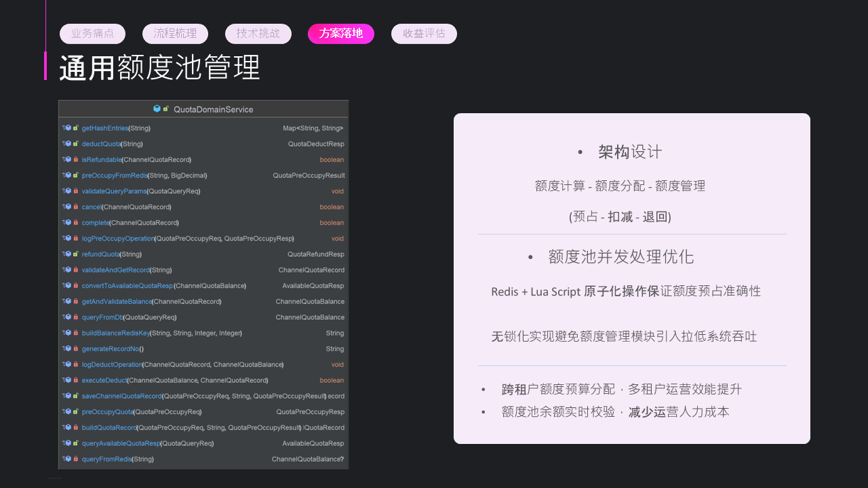The height and width of the screenshot is (488, 868).
Task: Click the method icon beside deductQuota
Action: coord(68,144)
